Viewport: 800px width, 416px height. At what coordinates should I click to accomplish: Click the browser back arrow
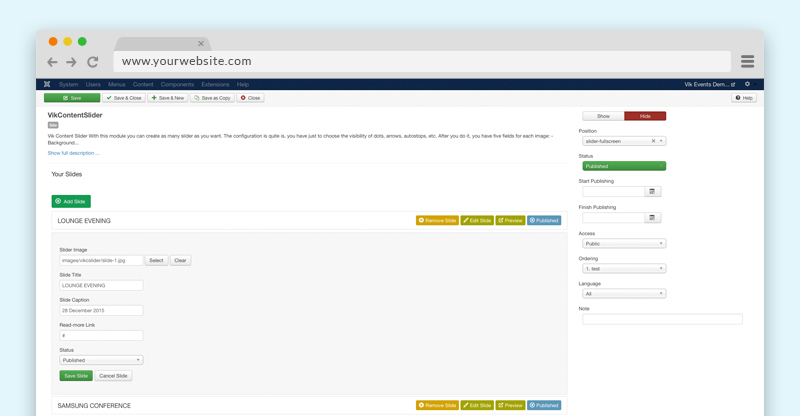pos(53,62)
